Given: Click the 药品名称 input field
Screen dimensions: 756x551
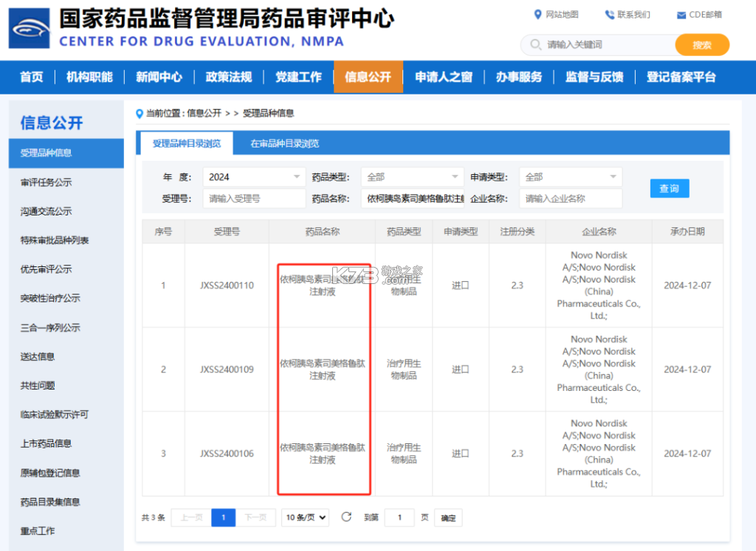Looking at the screenshot, I should click(412, 198).
